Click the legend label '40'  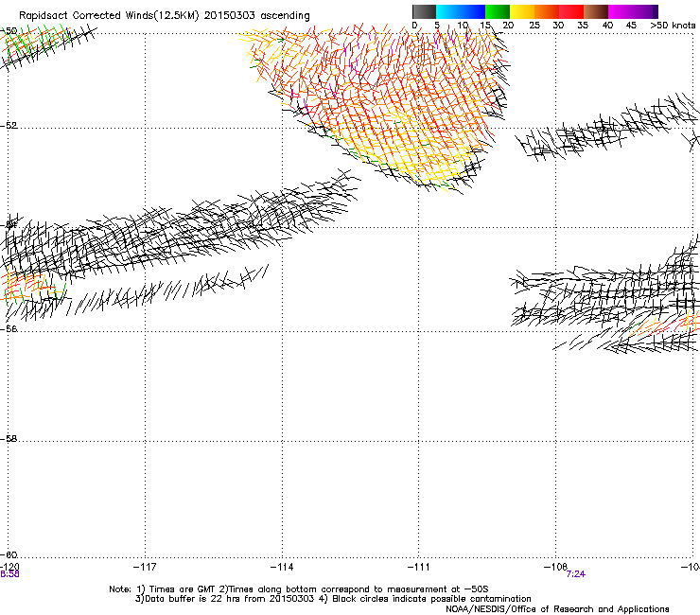[x=607, y=26]
